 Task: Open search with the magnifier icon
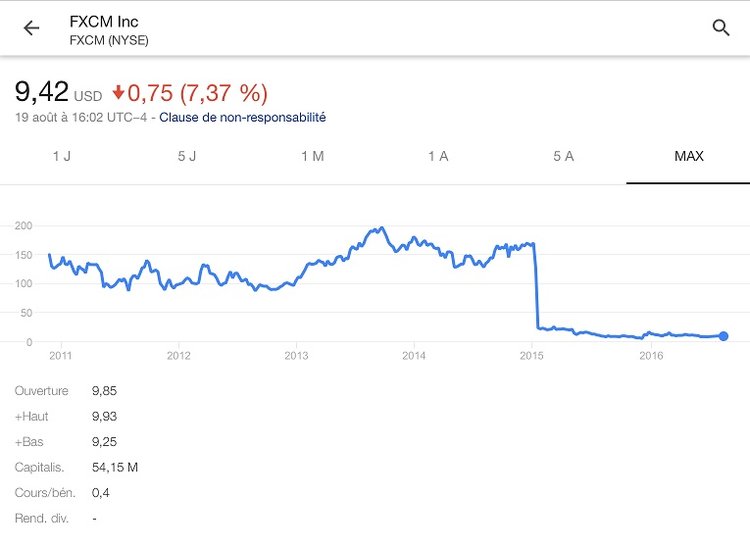pos(721,28)
